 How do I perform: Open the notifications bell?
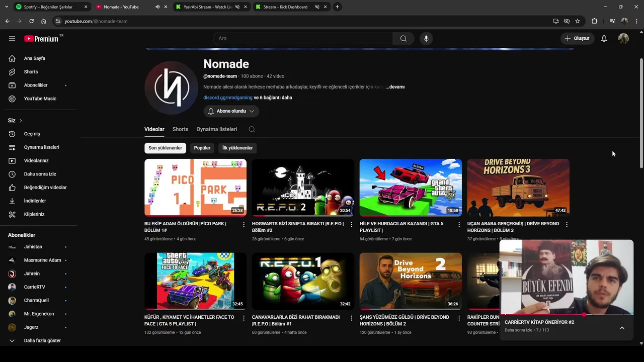(x=604, y=39)
